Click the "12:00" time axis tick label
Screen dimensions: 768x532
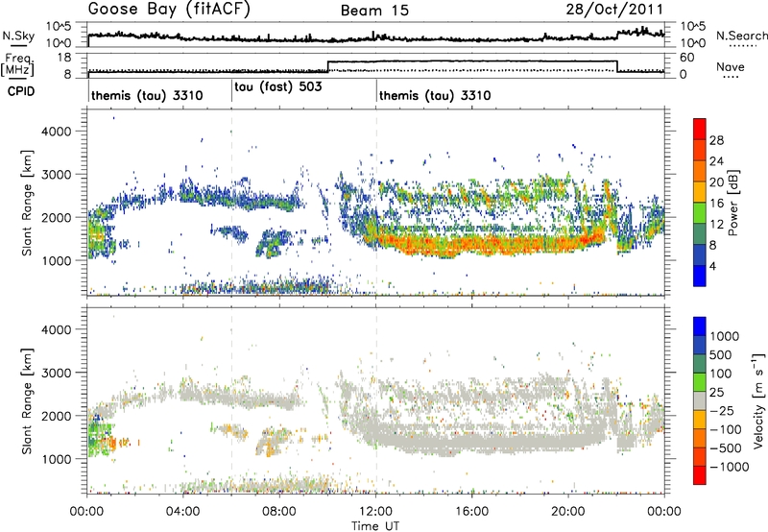(375, 512)
